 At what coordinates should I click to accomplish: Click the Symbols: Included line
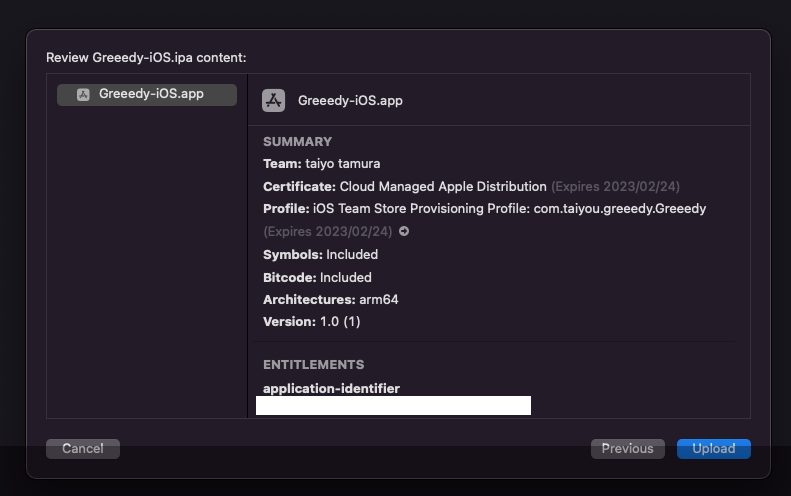[x=320, y=254]
